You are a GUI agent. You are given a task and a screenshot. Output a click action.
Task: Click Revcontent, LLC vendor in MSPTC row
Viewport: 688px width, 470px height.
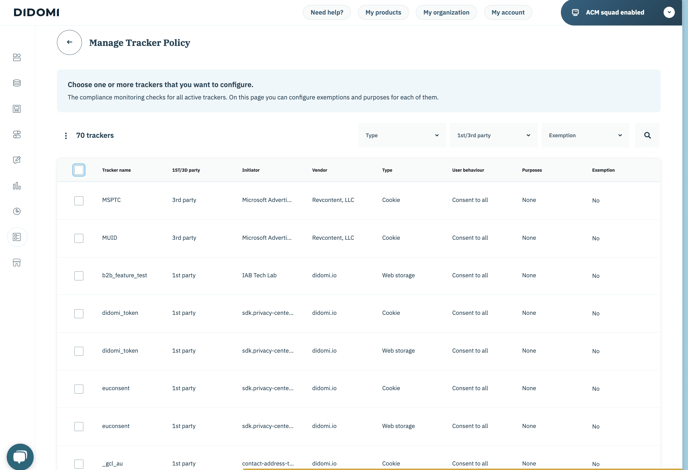(333, 200)
